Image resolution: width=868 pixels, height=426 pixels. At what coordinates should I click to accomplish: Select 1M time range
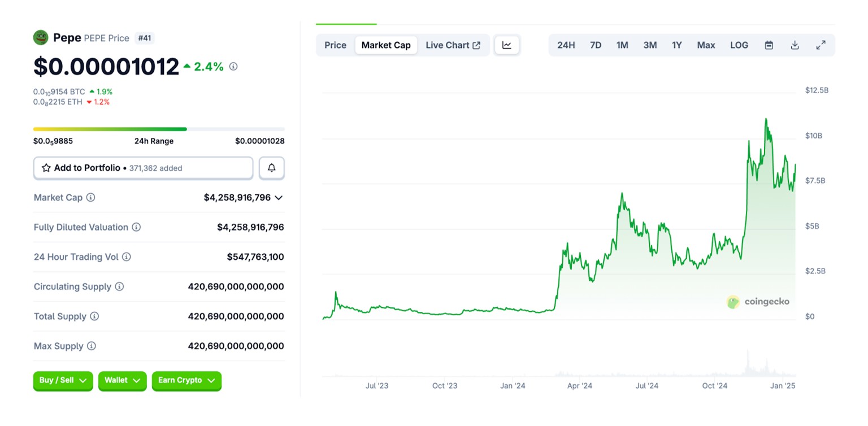622,45
